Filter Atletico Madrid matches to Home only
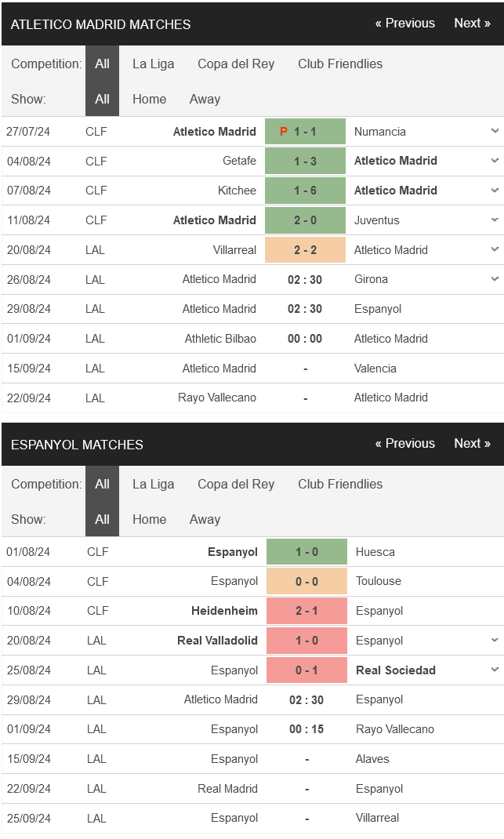This screenshot has width=504, height=839. (149, 99)
